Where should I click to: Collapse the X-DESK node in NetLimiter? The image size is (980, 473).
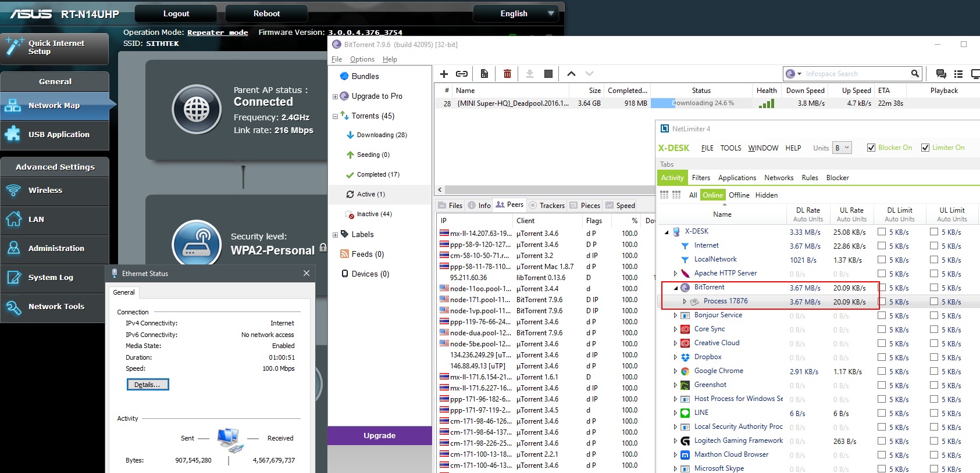[667, 232]
